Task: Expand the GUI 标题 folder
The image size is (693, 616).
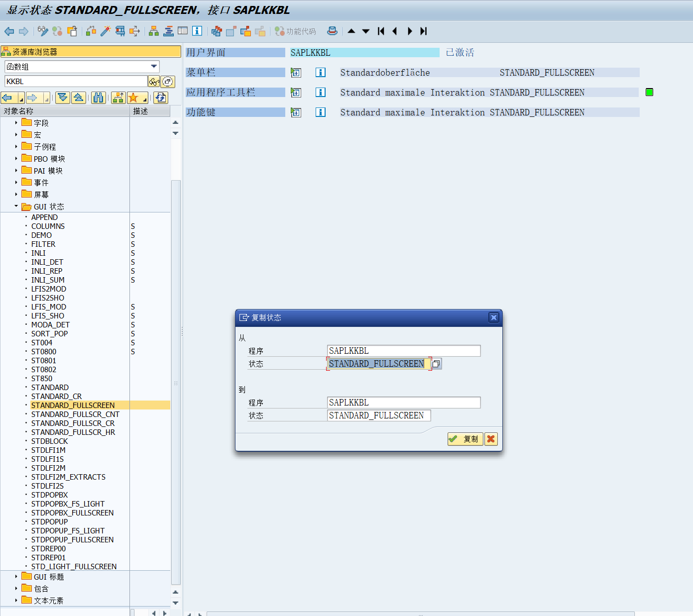Action: (16, 576)
